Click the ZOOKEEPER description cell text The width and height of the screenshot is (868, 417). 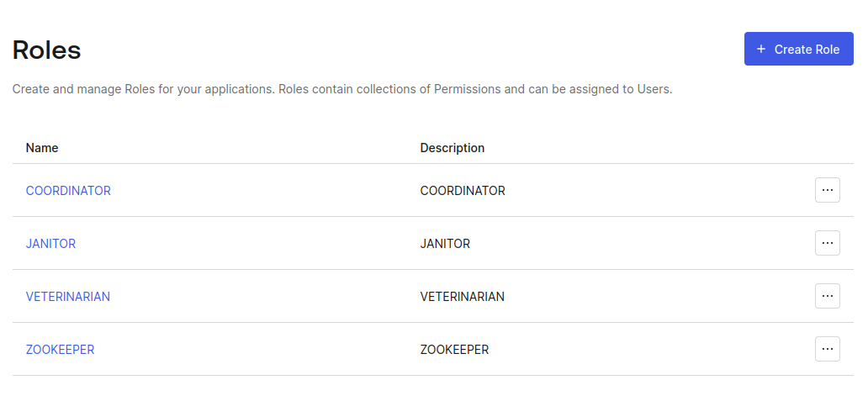coord(454,350)
